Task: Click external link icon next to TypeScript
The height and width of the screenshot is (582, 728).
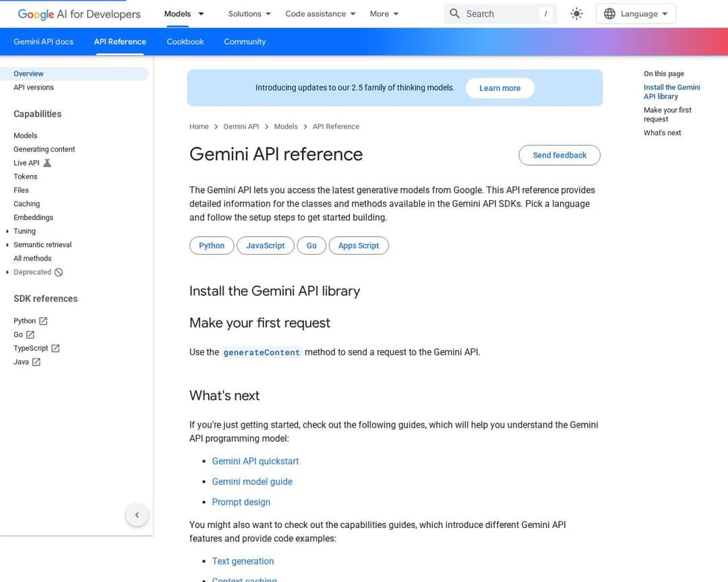Action: [55, 348]
